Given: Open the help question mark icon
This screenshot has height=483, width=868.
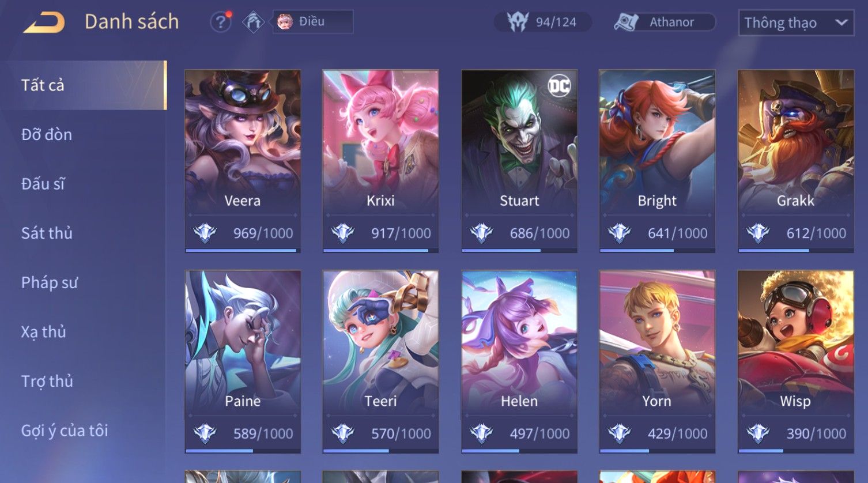Looking at the screenshot, I should (221, 22).
